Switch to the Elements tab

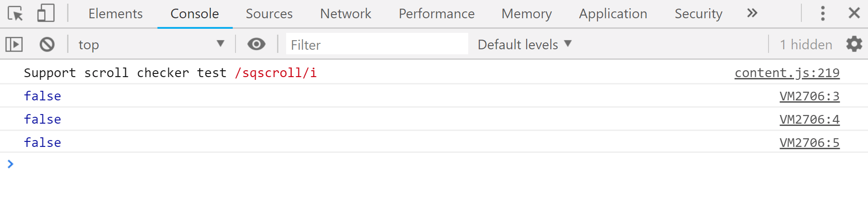tap(115, 14)
